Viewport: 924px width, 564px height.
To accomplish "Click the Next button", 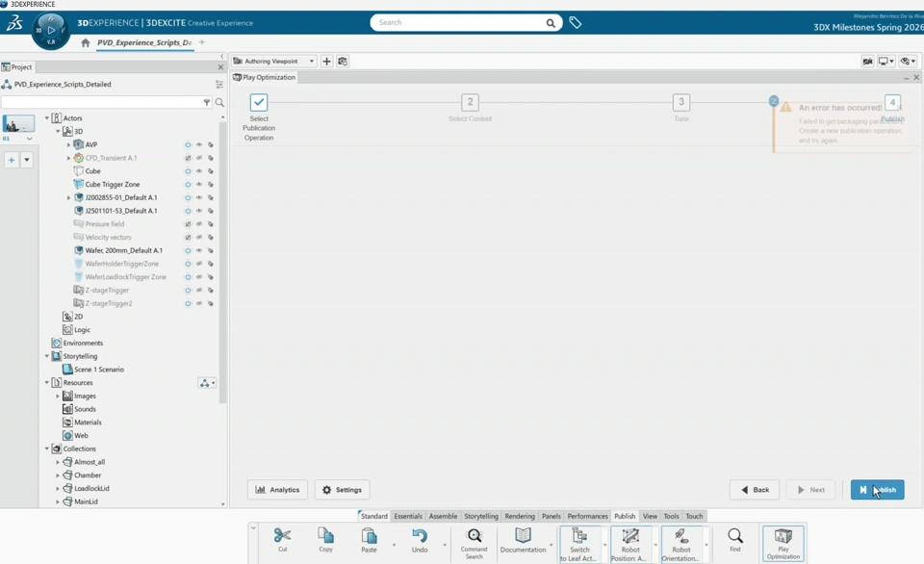I will [x=810, y=490].
